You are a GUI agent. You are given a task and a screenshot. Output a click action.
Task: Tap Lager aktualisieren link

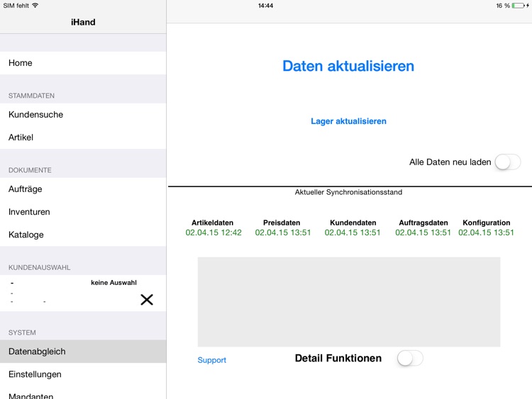click(x=348, y=121)
